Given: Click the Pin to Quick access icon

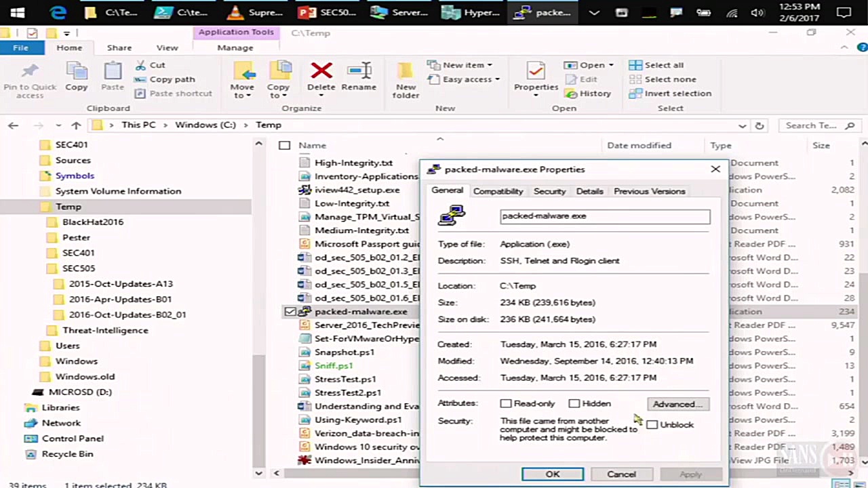Looking at the screenshot, I should pyautogui.click(x=30, y=71).
